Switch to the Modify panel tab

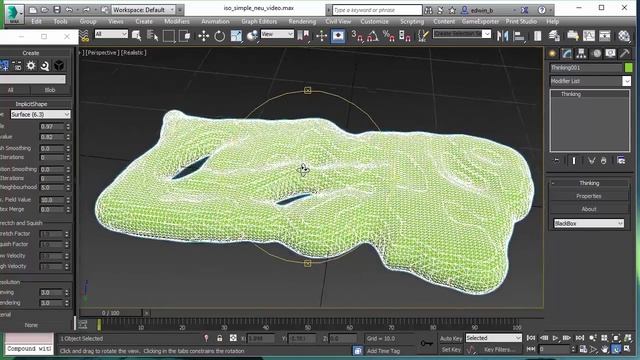[x=567, y=53]
